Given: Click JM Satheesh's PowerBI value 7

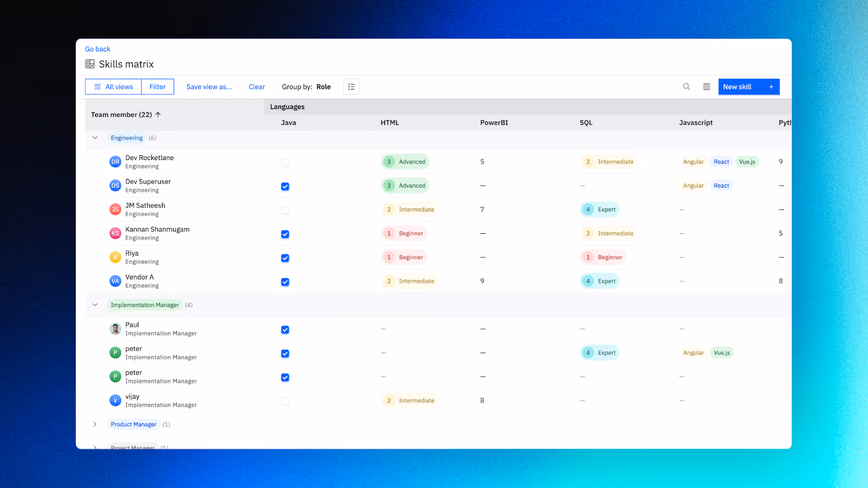Looking at the screenshot, I should tap(482, 209).
